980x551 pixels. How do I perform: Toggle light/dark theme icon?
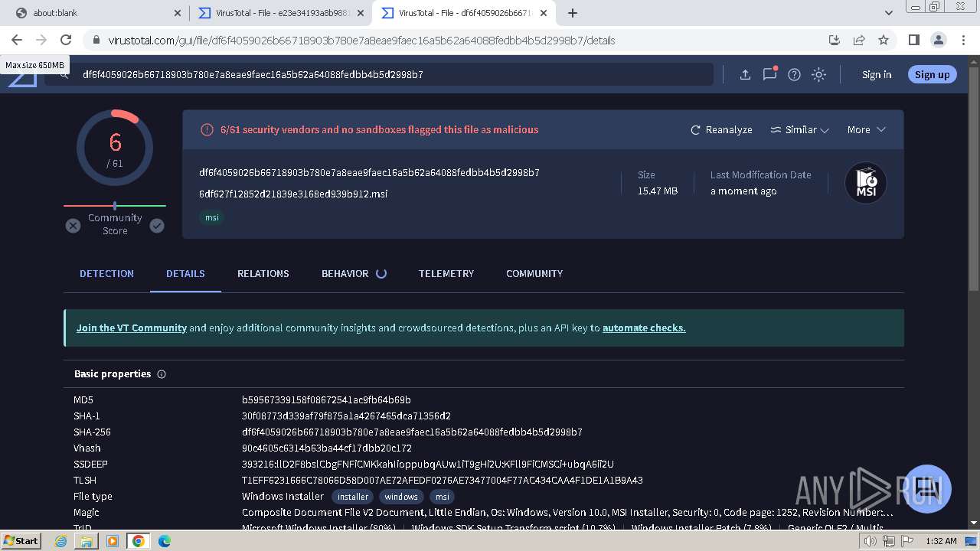[819, 74]
